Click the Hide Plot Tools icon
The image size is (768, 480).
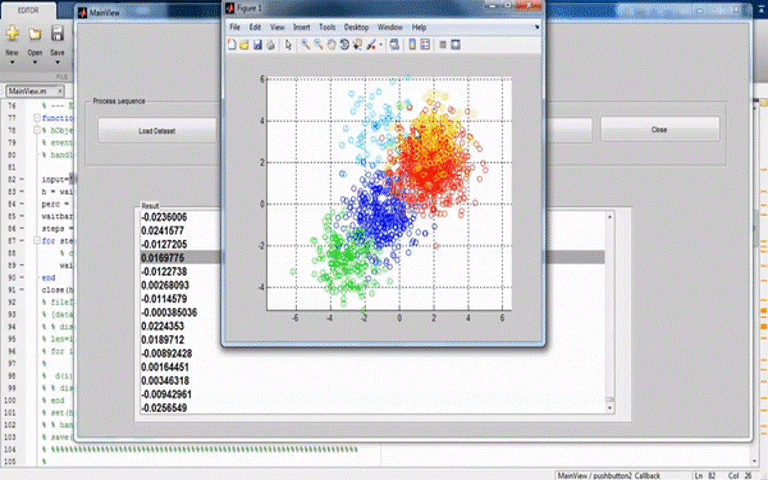[x=442, y=45]
